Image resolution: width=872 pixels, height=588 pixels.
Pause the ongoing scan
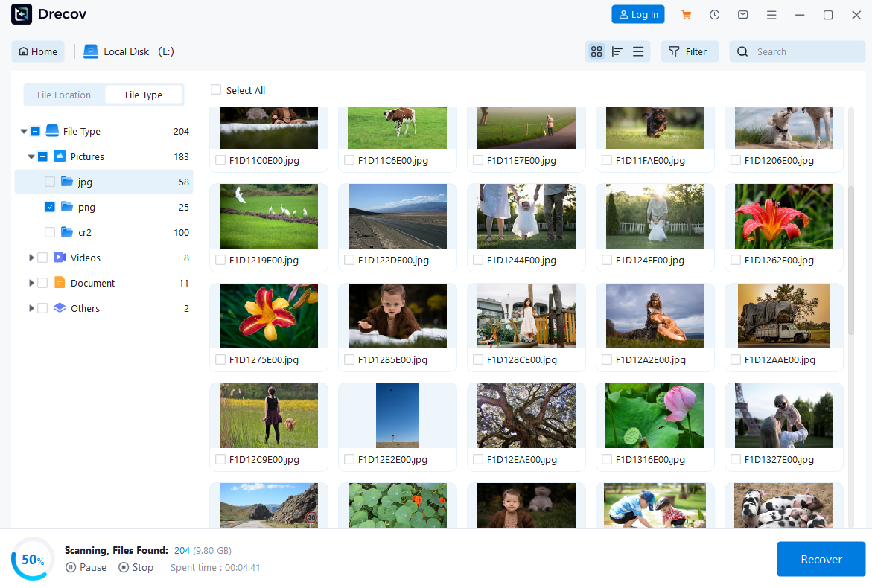(86, 567)
